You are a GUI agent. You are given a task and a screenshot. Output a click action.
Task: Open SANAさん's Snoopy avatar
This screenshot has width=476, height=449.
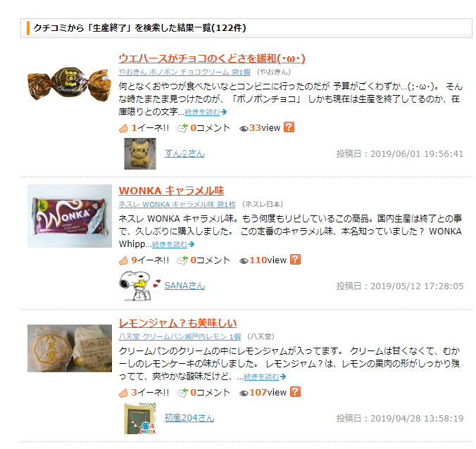click(139, 286)
